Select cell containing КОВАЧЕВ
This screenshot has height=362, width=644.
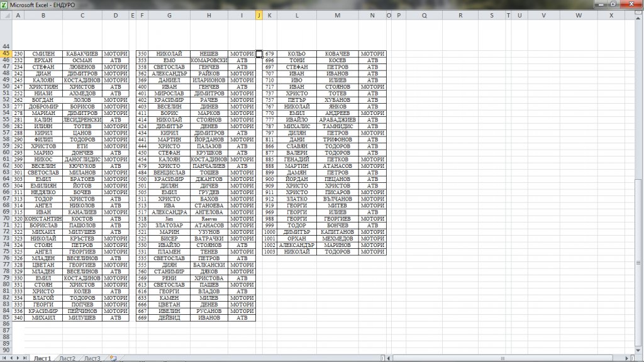(x=337, y=53)
